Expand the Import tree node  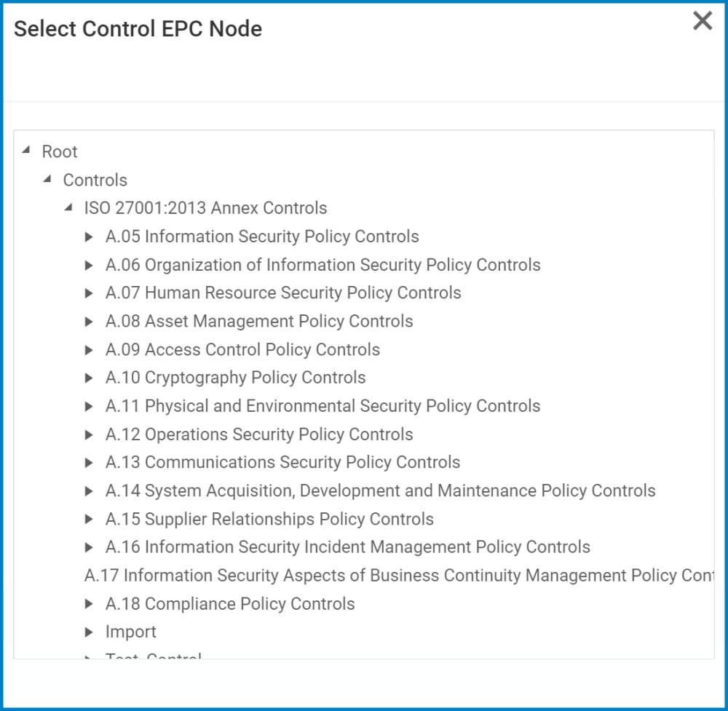click(x=88, y=632)
